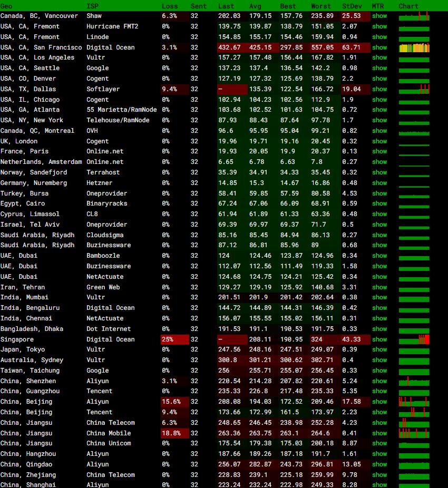Click the Worst column header
The height and width of the screenshot is (488, 448).
[321, 6]
